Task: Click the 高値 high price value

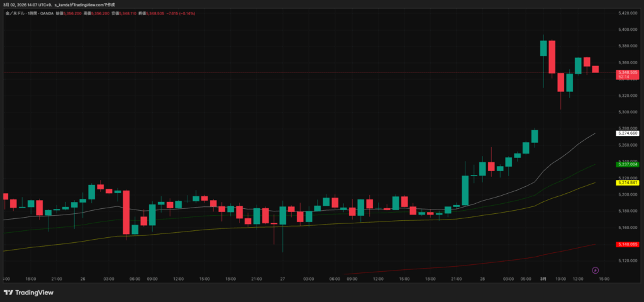Action: (101, 12)
